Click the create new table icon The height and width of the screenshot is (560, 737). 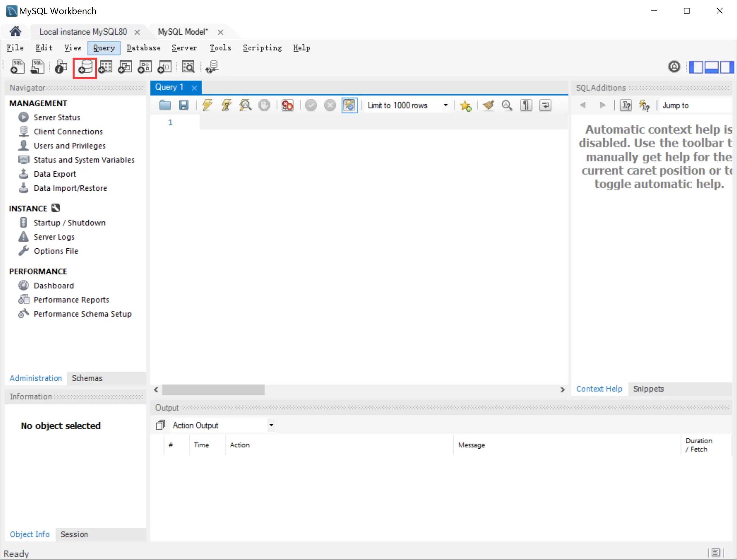click(105, 68)
